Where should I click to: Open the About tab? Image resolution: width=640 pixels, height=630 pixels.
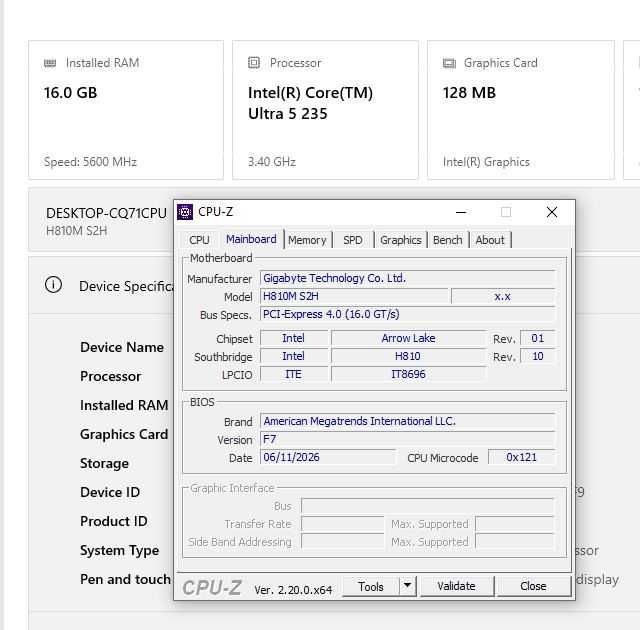[490, 240]
